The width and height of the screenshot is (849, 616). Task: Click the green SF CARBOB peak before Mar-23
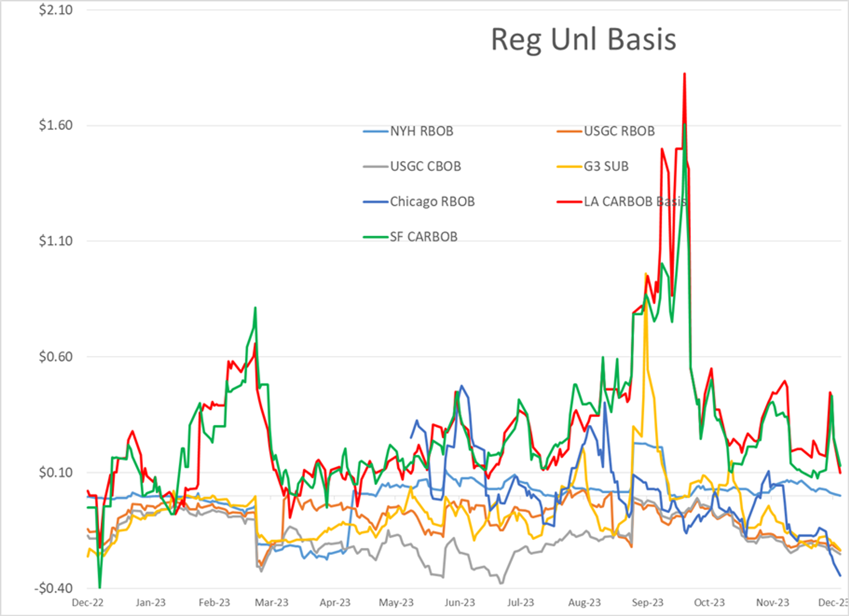pos(255,308)
